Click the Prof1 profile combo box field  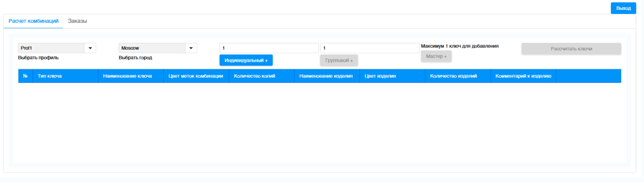pyautogui.click(x=51, y=48)
